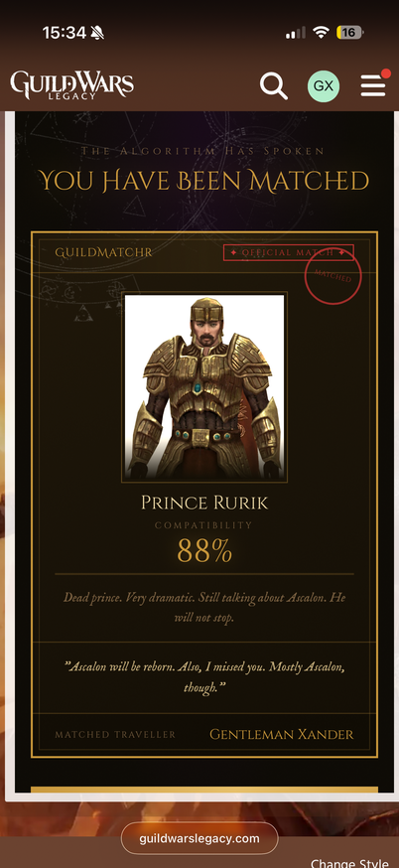Tap the silent bell status icon
Viewport: 399px width, 868px height.
tap(98, 33)
